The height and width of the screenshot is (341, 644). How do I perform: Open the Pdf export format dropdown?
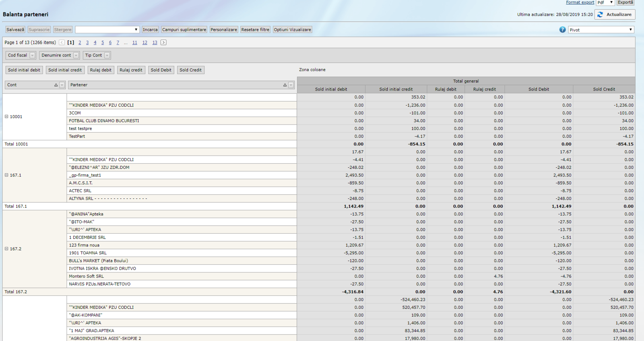point(605,2)
